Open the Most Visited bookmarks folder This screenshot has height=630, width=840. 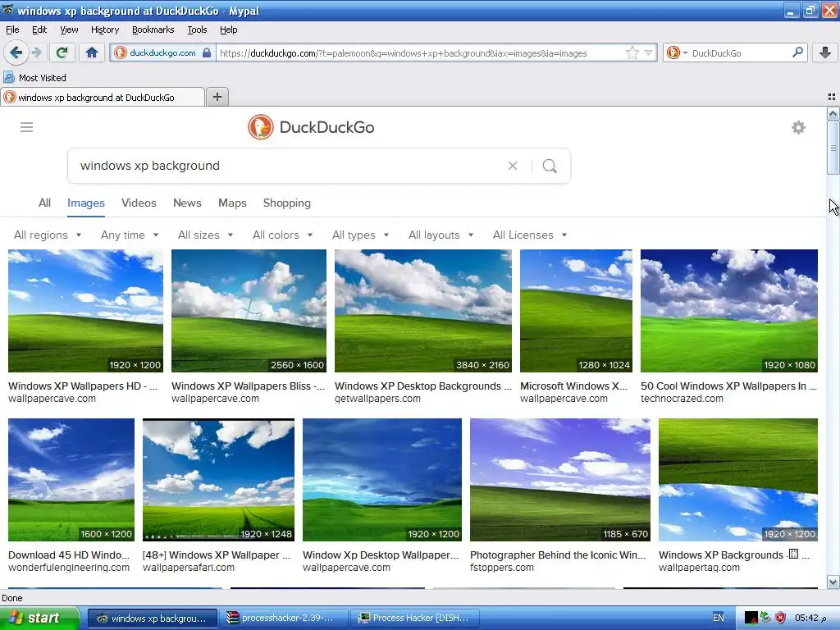34,78
